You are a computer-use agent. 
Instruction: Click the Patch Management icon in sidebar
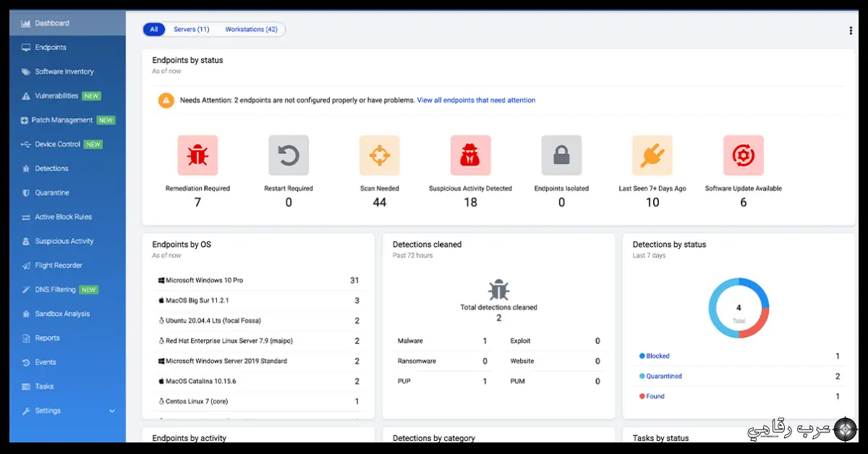pos(26,120)
